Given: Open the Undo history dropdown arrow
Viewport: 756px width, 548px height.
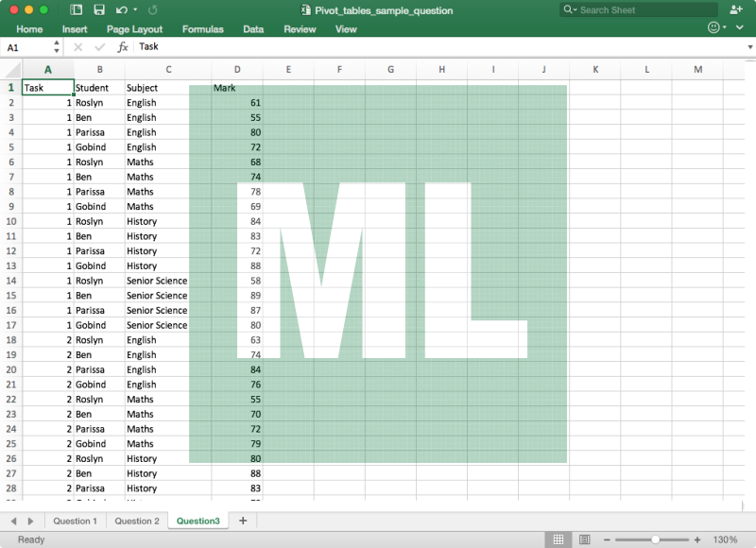Looking at the screenshot, I should point(135,10).
